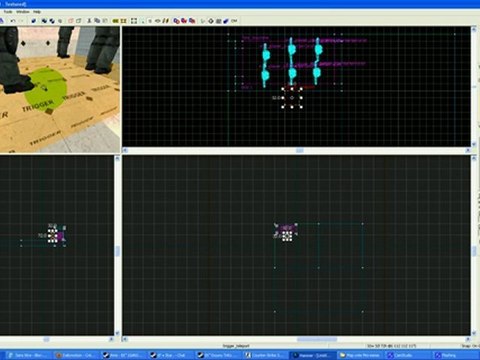
Task: Click the selected brush in the bottom-right viewport
Action: point(287,236)
